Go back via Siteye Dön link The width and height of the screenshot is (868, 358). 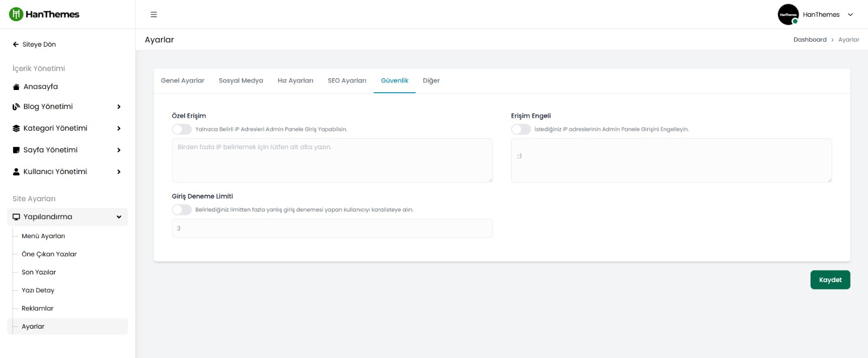(x=34, y=44)
